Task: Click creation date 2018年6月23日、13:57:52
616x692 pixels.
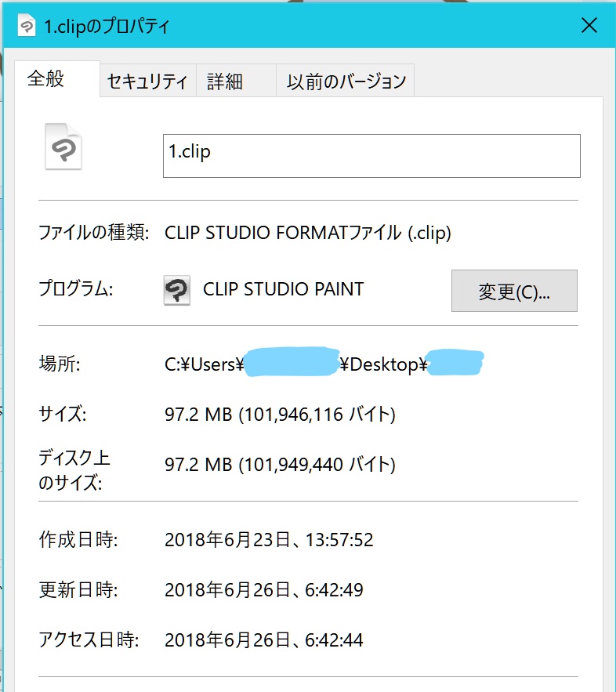Action: click(x=269, y=540)
